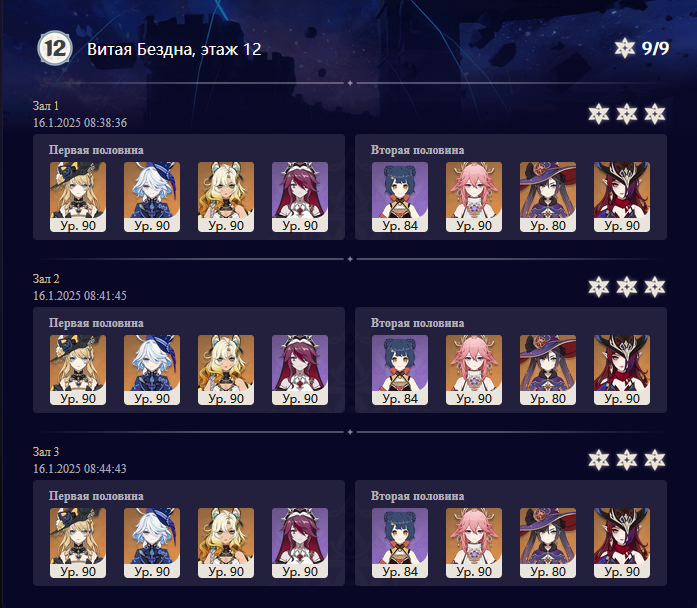Click Mona Ур. 80 portrait in Зал 2
This screenshot has width=697, height=608.
click(548, 370)
